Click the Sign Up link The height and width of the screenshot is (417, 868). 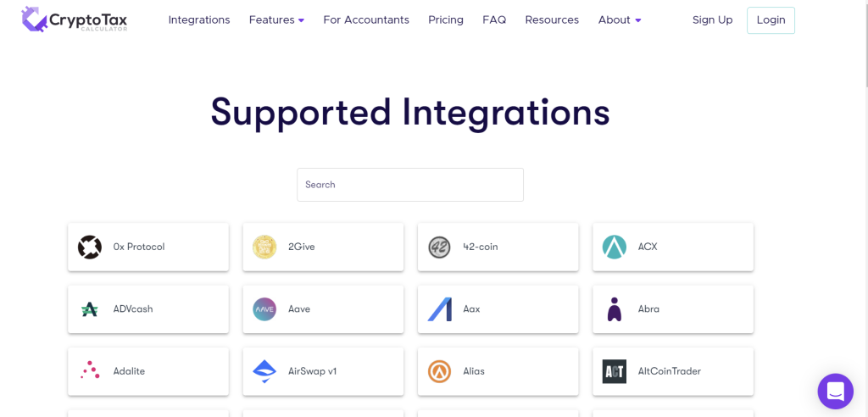click(712, 20)
